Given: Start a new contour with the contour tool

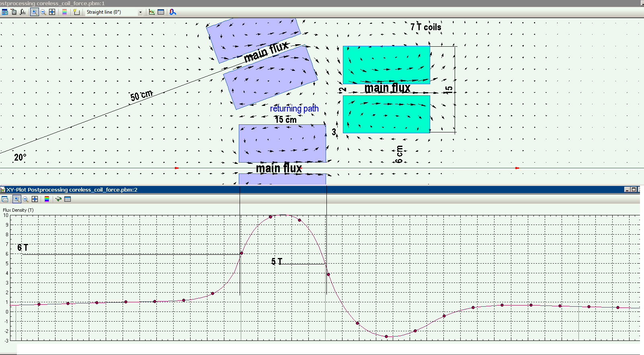Looking at the screenshot, I should 76,12.
